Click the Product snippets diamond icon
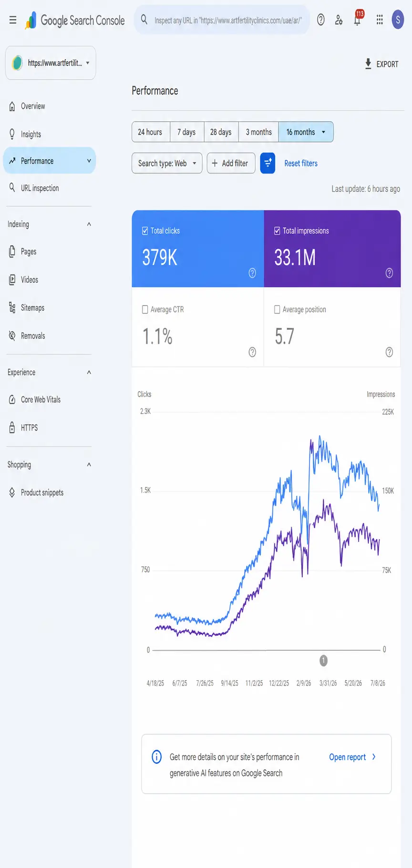This screenshot has width=412, height=868. point(12,492)
